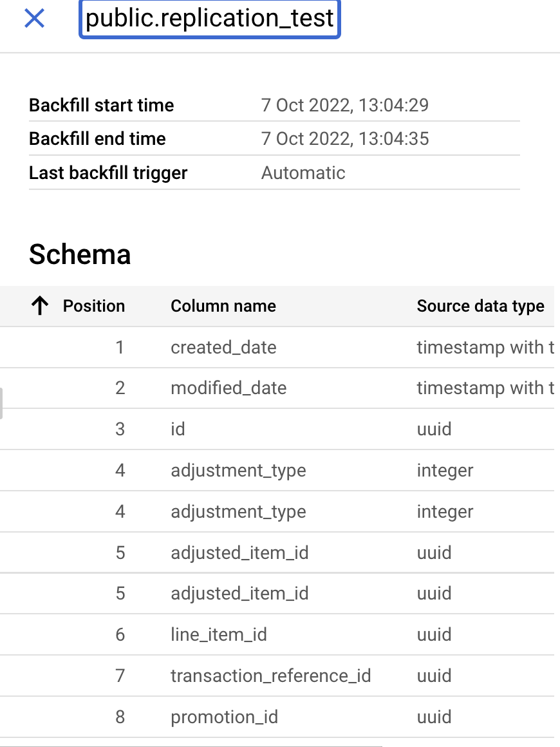Click the uuid type for promotion_id
This screenshot has width=560, height=747.
point(434,717)
